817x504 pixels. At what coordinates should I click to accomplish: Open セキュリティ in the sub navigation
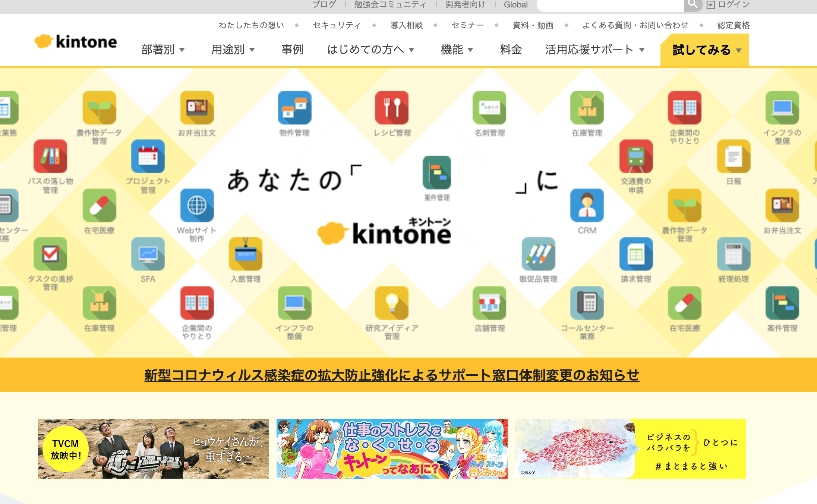[x=337, y=25]
